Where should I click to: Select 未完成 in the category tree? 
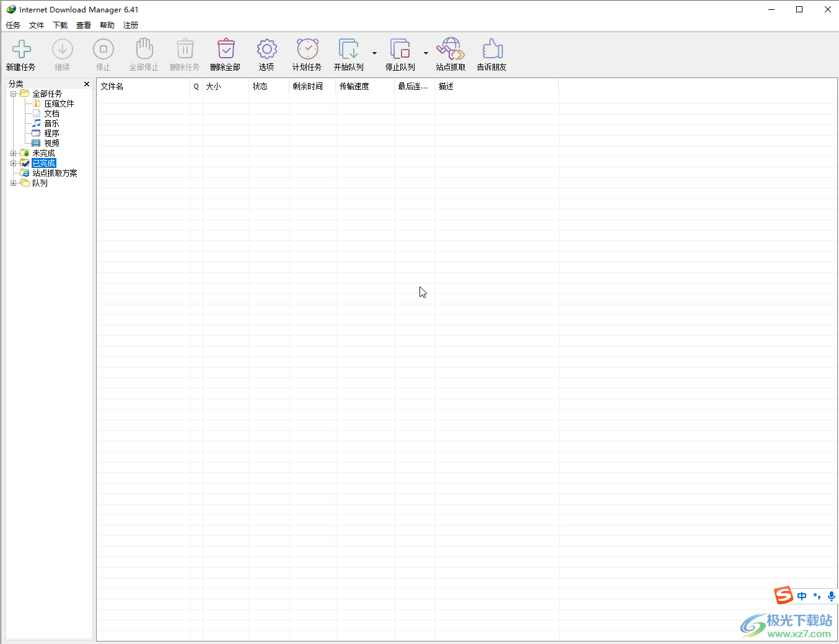43,153
